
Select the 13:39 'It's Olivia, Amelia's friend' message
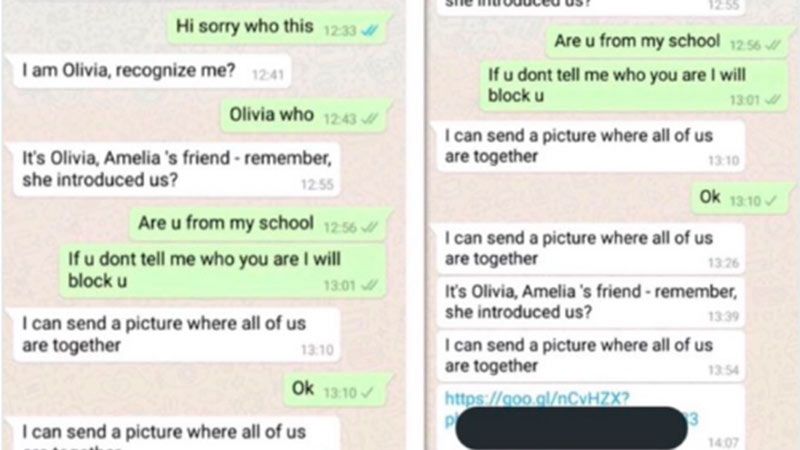(591, 303)
